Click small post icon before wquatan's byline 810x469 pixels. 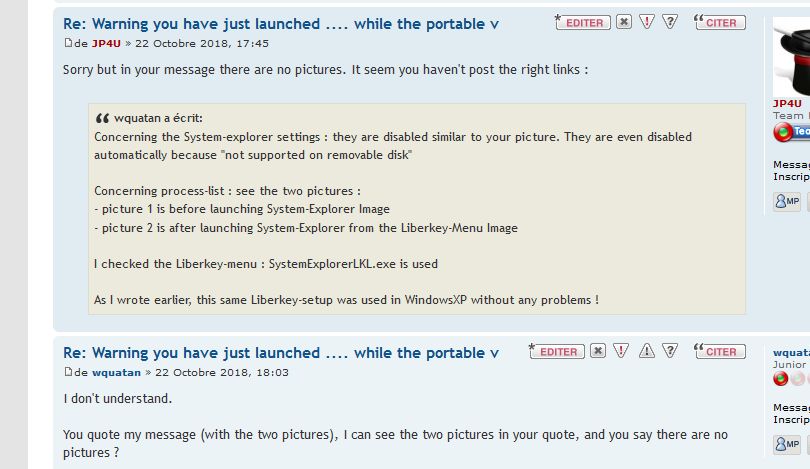(x=68, y=372)
